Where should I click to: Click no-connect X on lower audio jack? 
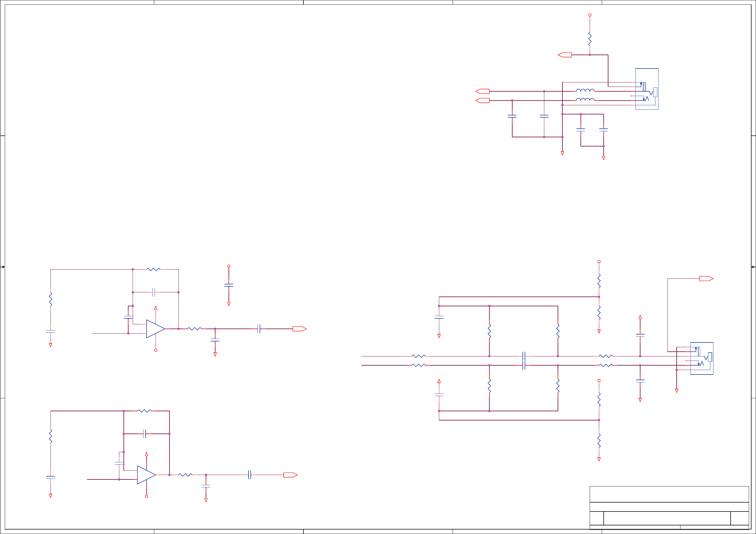(x=686, y=361)
